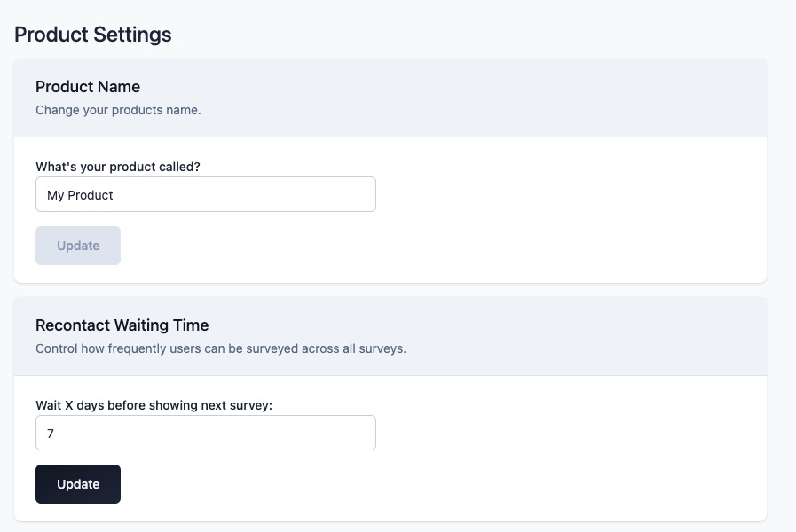Select the text "My Product" in the name box
This screenshot has height=532, width=796.
(x=80, y=195)
